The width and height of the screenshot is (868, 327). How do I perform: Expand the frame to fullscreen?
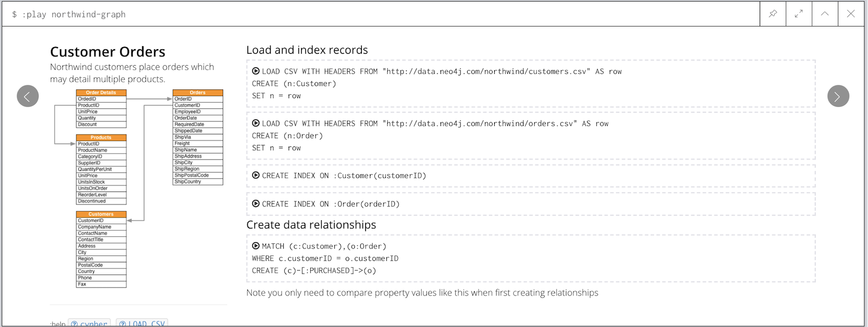click(x=799, y=14)
